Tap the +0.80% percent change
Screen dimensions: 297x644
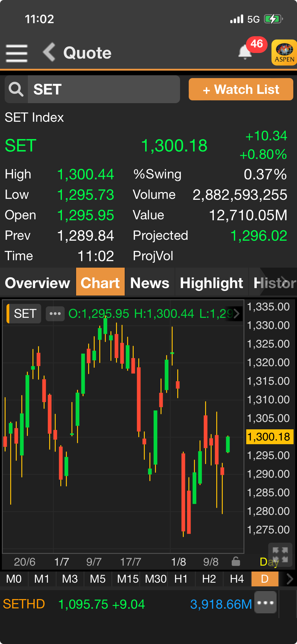(263, 154)
